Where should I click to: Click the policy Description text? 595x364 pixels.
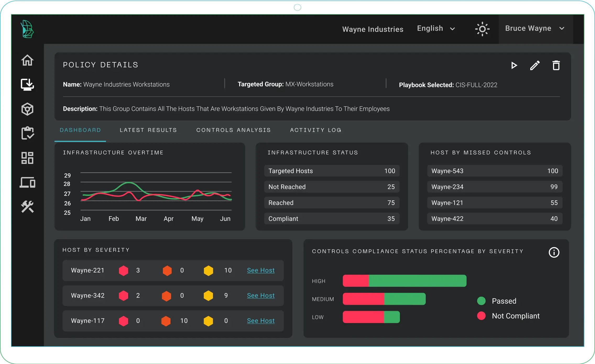pos(244,109)
